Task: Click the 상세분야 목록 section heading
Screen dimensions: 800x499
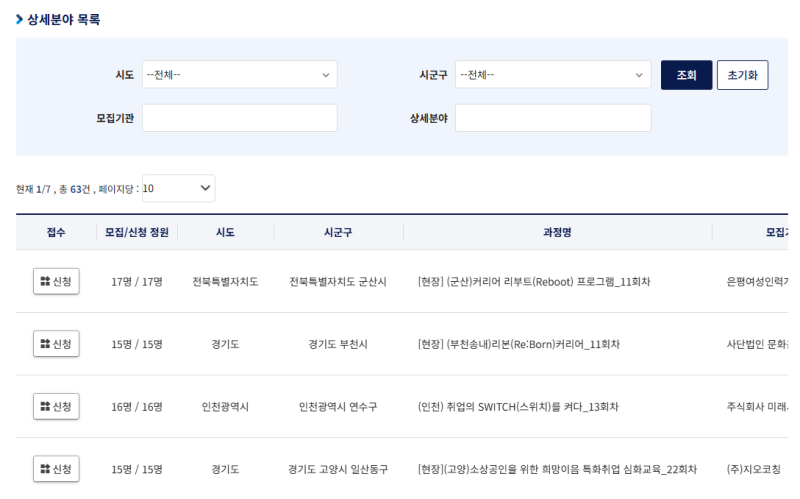Action: point(63,19)
